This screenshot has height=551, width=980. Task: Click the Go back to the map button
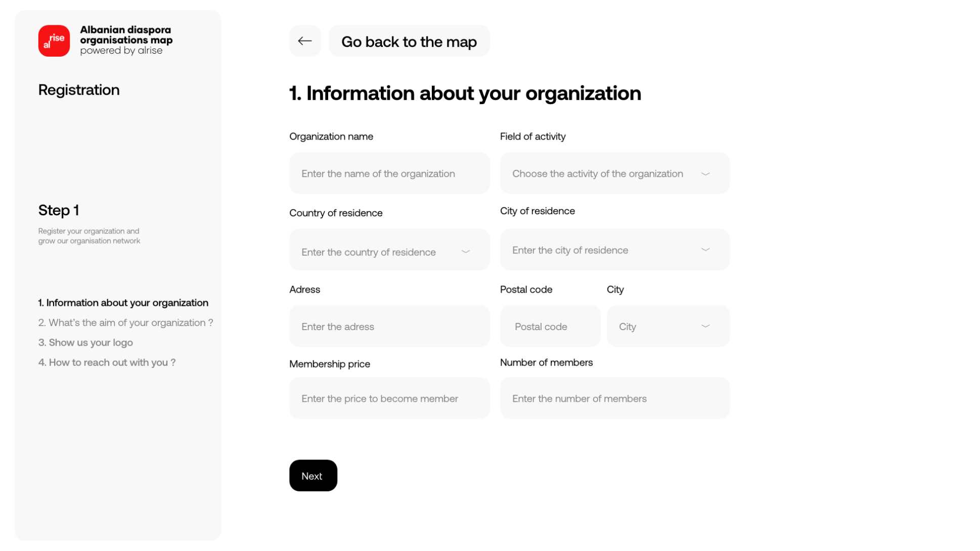coord(409,41)
